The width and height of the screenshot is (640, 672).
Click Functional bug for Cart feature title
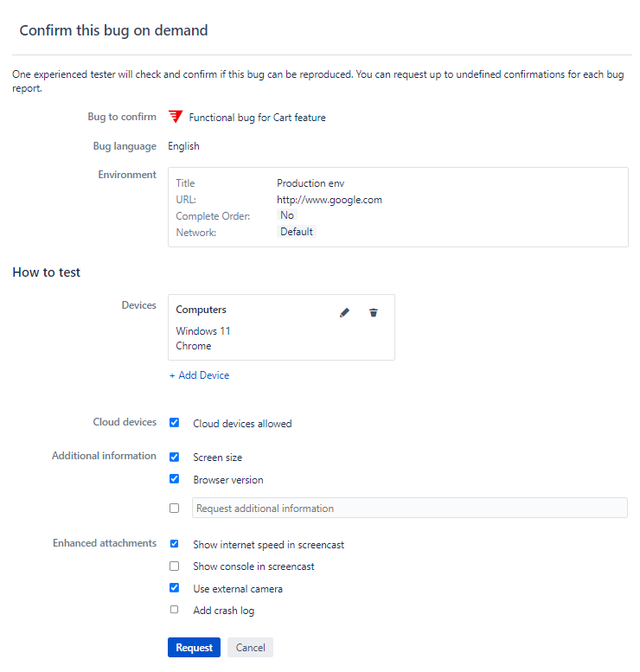pyautogui.click(x=257, y=118)
